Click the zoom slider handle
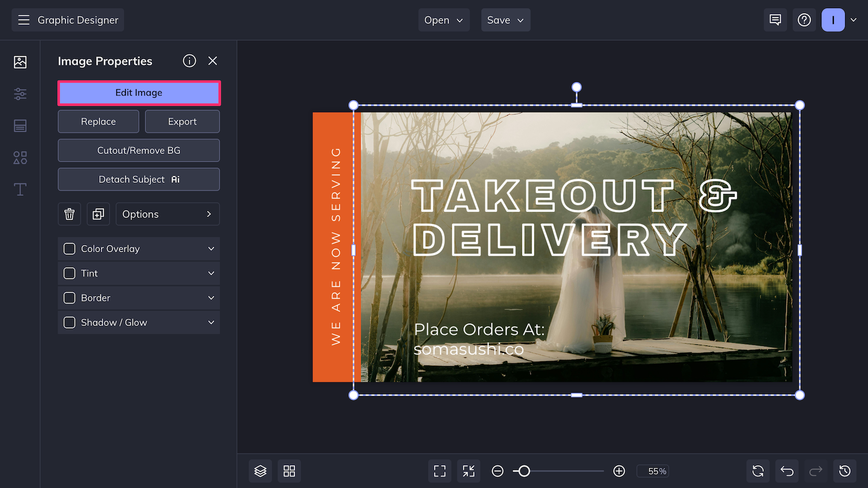The width and height of the screenshot is (868, 488). tap(524, 471)
